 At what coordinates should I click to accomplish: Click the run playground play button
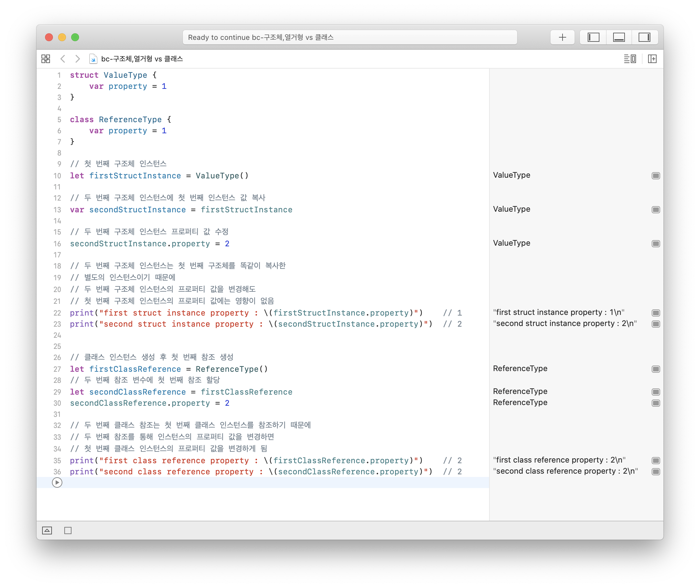pyautogui.click(x=57, y=482)
